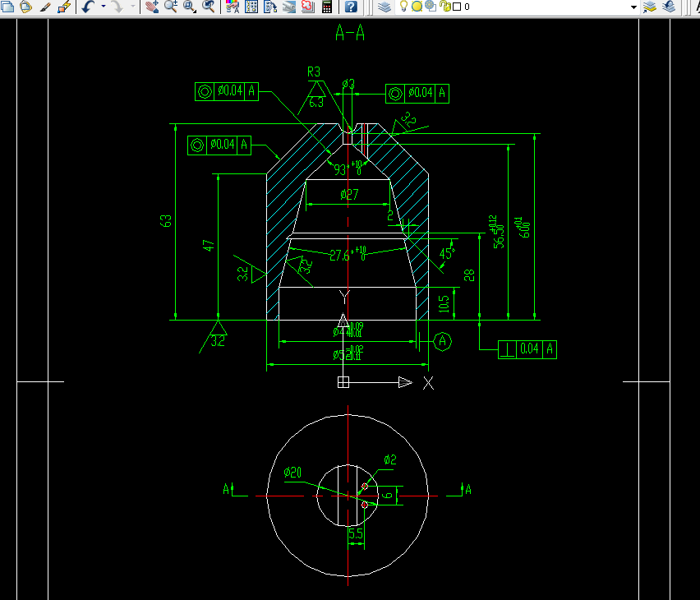Screen dimensions: 700x600
Task: Open the DesignCenter icon
Action: click(251, 7)
